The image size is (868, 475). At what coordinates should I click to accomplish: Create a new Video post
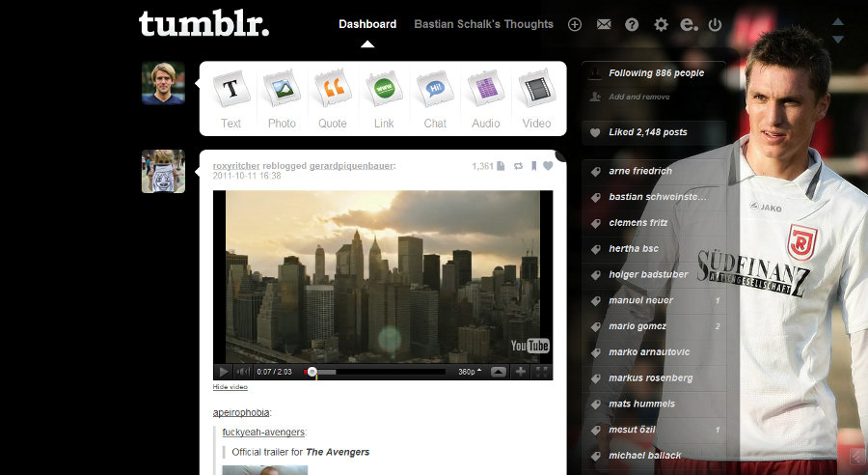(537, 98)
